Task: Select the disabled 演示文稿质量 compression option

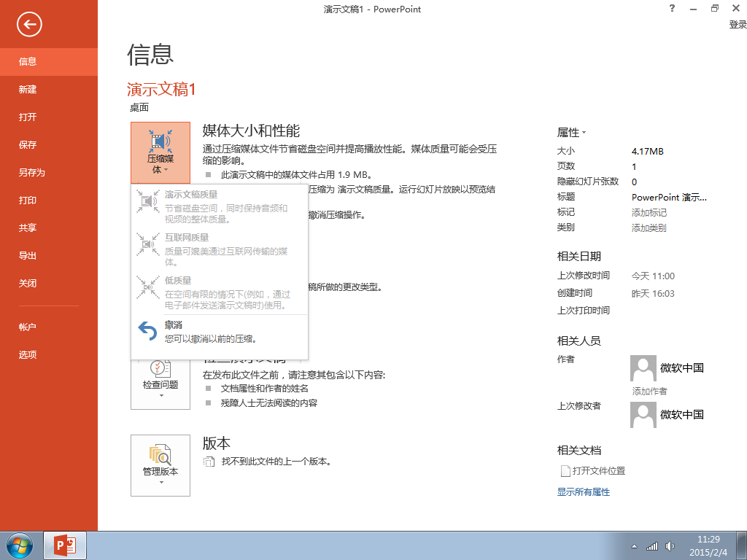Action: [219, 206]
